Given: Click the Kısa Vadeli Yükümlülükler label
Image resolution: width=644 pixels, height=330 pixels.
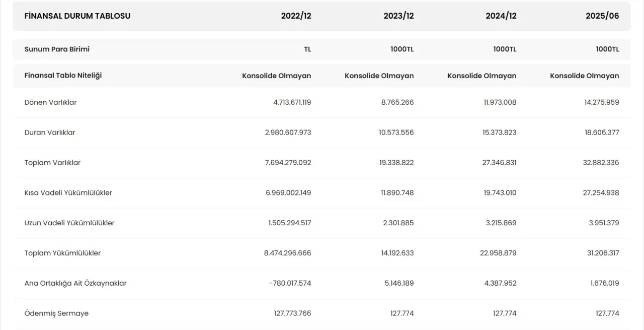Looking at the screenshot, I should coord(68,193).
